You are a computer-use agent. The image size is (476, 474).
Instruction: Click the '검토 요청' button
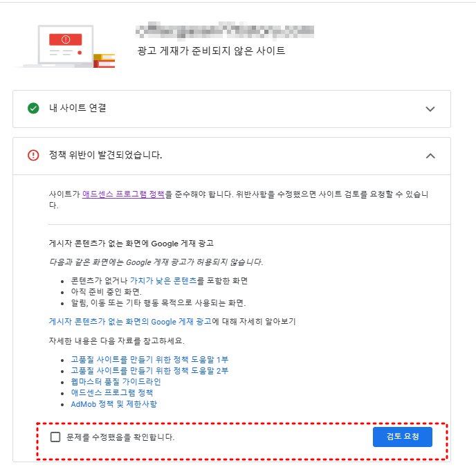[x=402, y=437]
